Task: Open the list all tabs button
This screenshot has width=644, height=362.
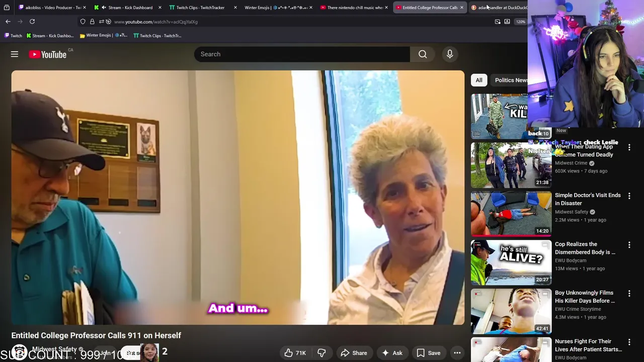Action: click(x=7, y=8)
